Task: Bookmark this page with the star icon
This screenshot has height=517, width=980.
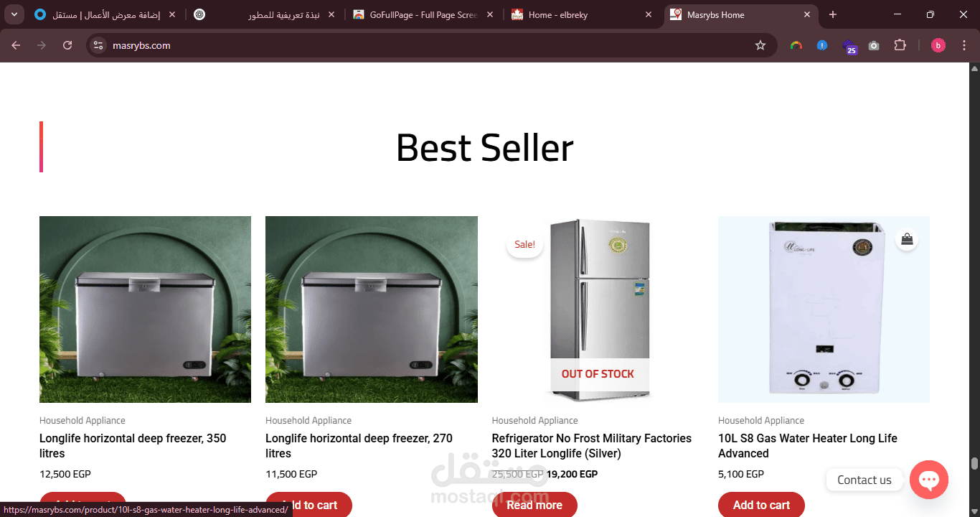Action: click(x=760, y=45)
